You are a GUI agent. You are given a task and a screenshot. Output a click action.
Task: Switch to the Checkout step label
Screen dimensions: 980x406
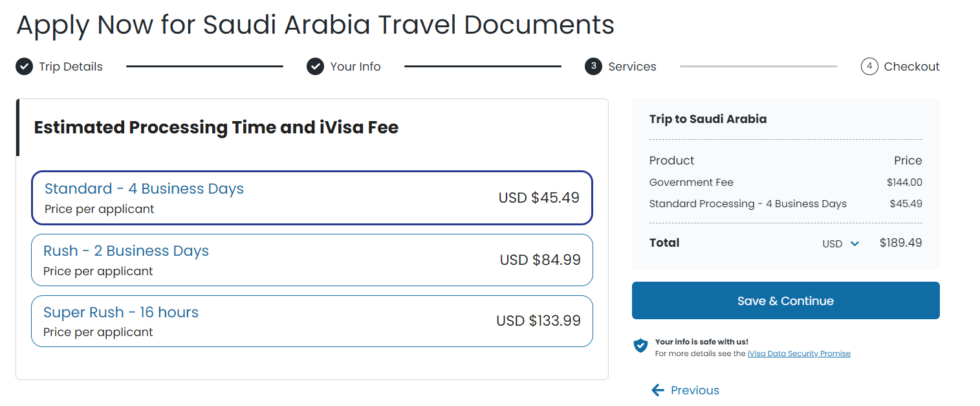click(911, 66)
